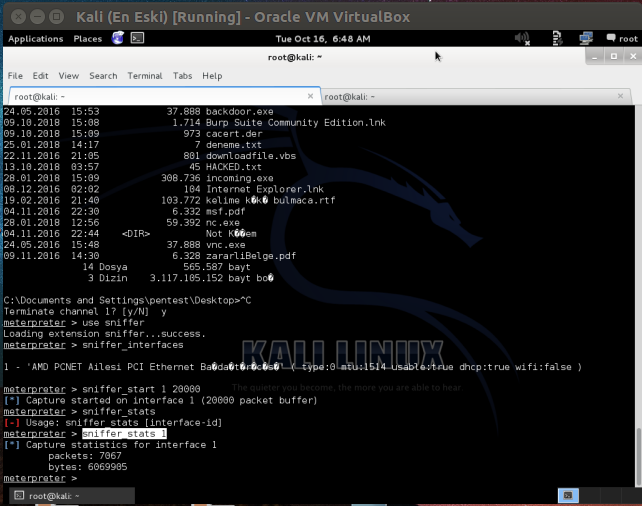The height and width of the screenshot is (506, 642).
Task: Click the 'sniffer_start 1 20000' command
Action: click(141, 389)
